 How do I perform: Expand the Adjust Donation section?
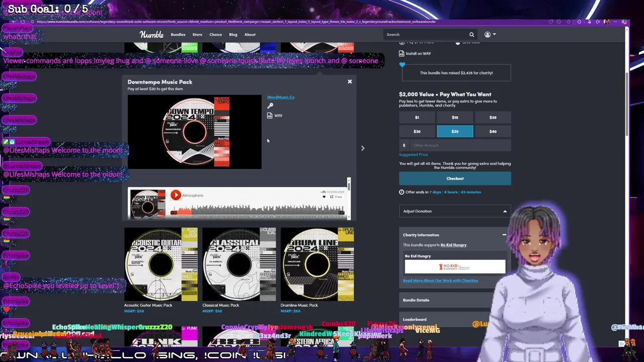455,211
